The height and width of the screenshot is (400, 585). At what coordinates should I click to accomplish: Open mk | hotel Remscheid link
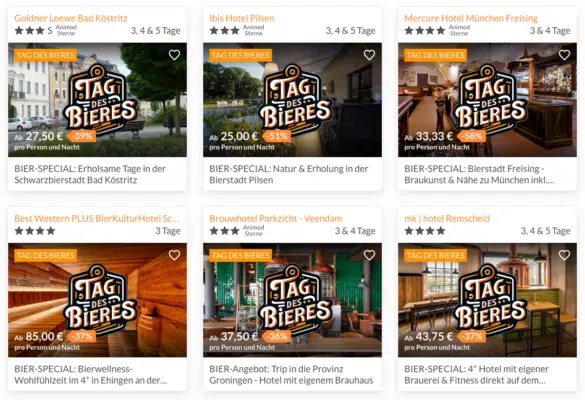[x=447, y=219]
